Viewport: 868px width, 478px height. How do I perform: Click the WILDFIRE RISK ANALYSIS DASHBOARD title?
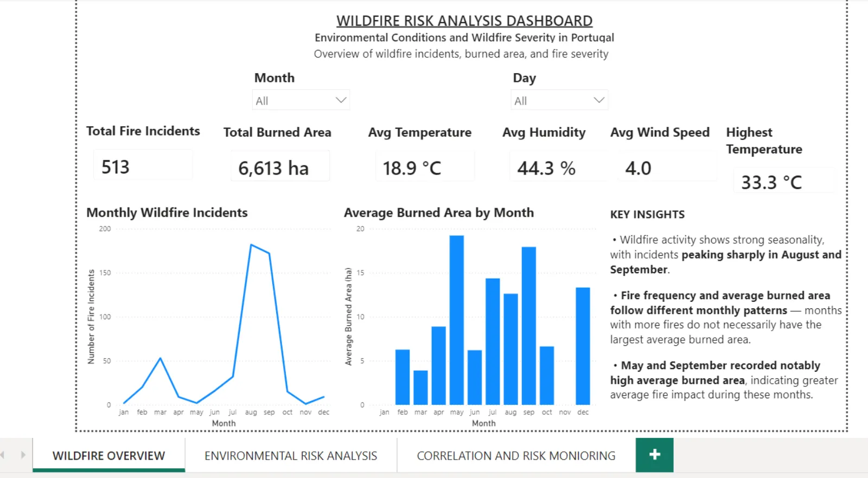(464, 21)
